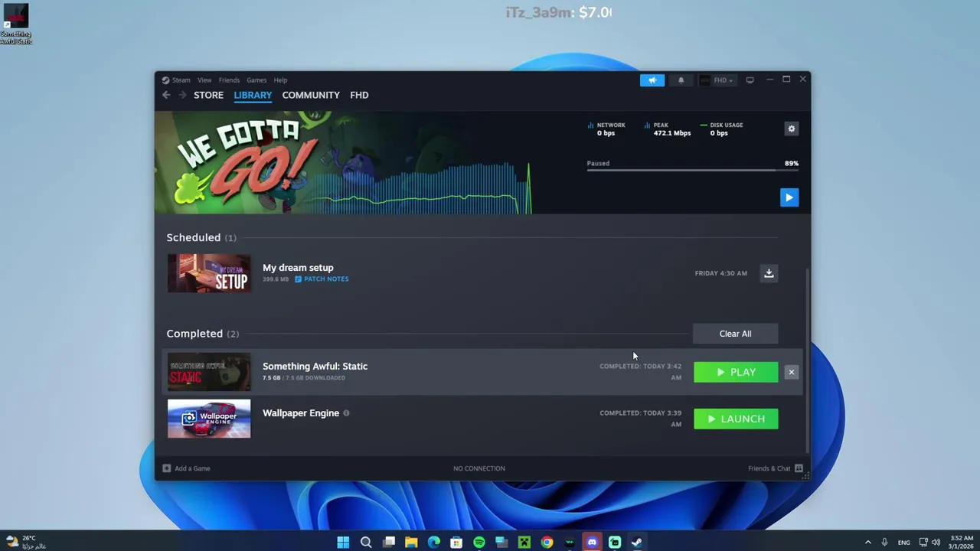Open File Explorer from the taskbar

point(411,542)
